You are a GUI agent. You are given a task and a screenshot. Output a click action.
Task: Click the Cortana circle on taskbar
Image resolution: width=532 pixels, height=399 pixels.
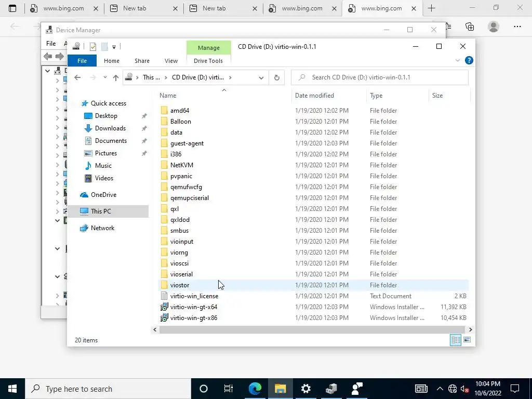pos(203,389)
